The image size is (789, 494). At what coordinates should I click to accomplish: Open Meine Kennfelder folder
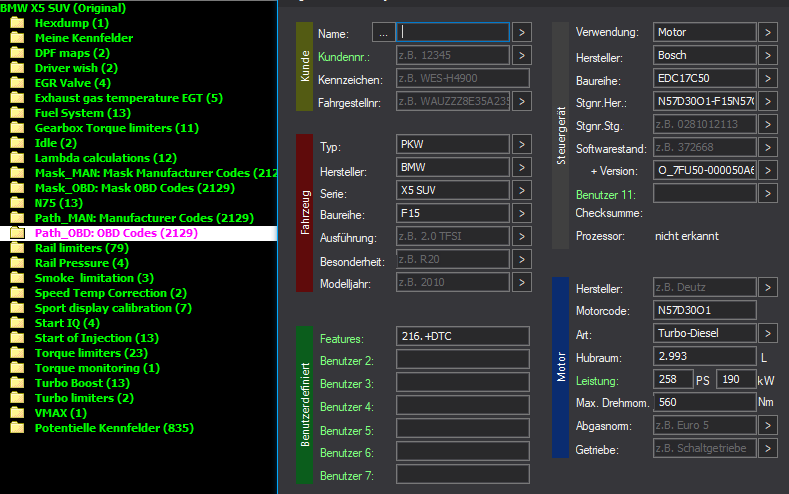pos(84,38)
